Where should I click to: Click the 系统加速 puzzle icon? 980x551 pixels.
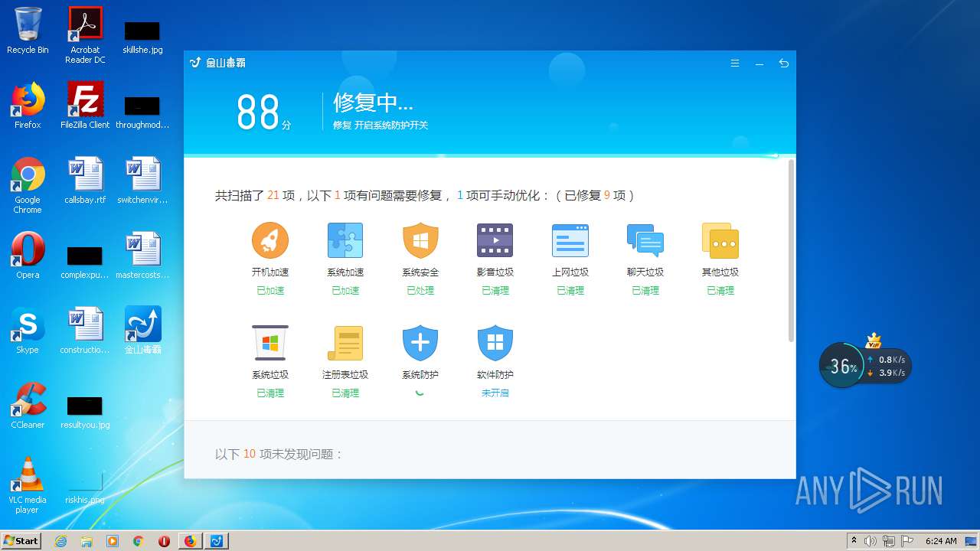345,240
